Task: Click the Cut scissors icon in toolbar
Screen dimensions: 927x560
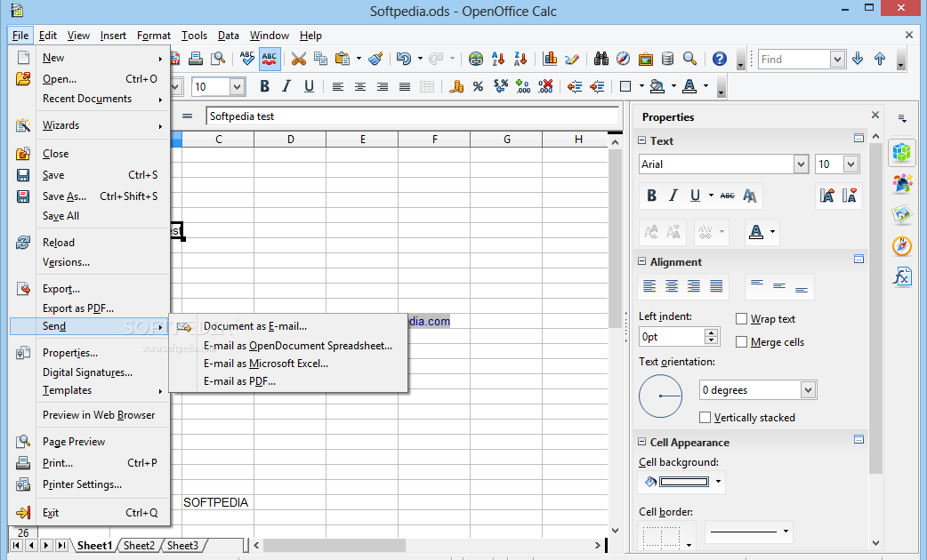Action: pyautogui.click(x=299, y=59)
